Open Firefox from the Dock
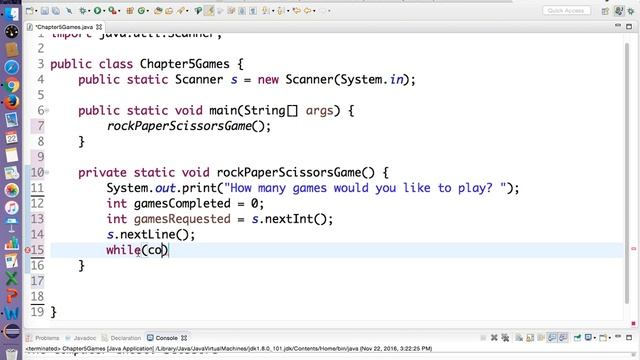The height and width of the screenshot is (360, 640). (x=11, y=102)
